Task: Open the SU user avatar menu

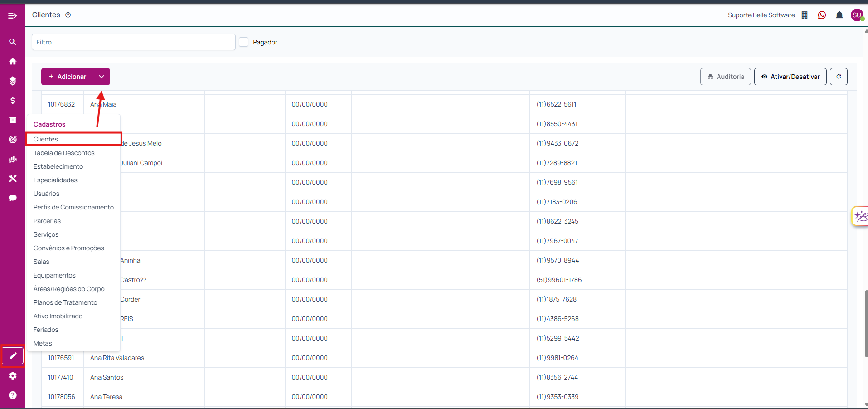Action: (x=857, y=15)
